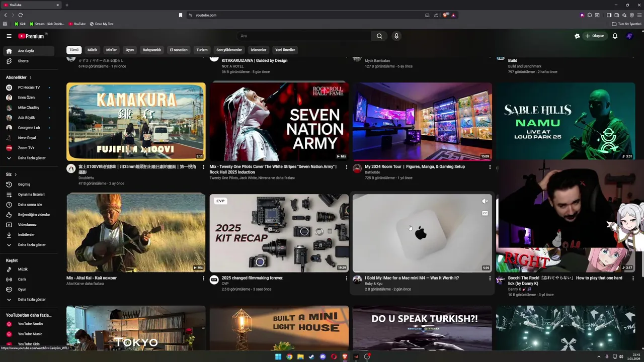Image resolution: width=644 pixels, height=362 pixels.
Task: Open options menu for Kamakura video
Action: [x=203, y=167]
